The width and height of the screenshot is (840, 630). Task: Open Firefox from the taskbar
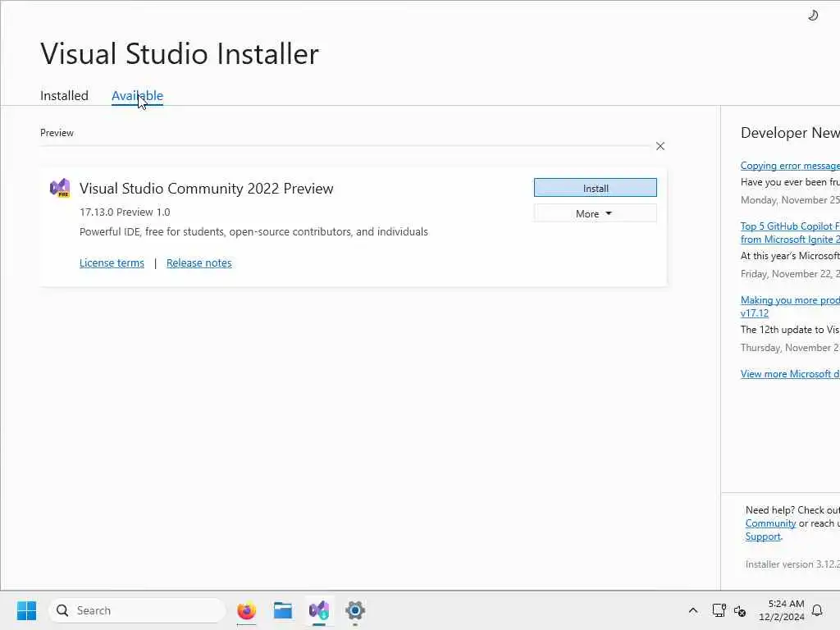coord(246,610)
